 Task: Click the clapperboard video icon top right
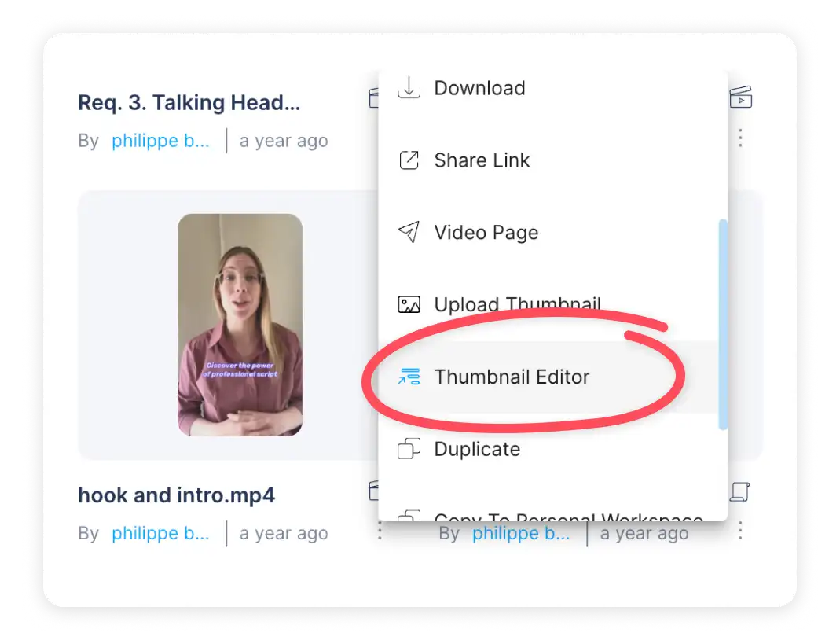[741, 97]
